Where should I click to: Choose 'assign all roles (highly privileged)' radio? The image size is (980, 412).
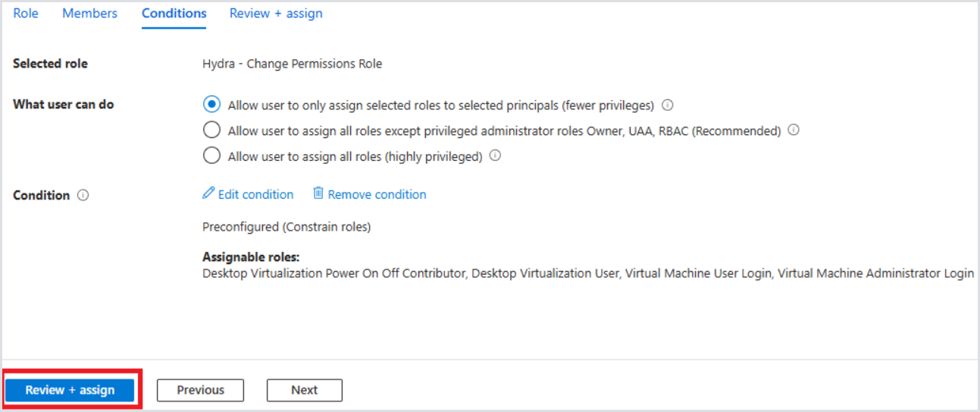coord(212,156)
